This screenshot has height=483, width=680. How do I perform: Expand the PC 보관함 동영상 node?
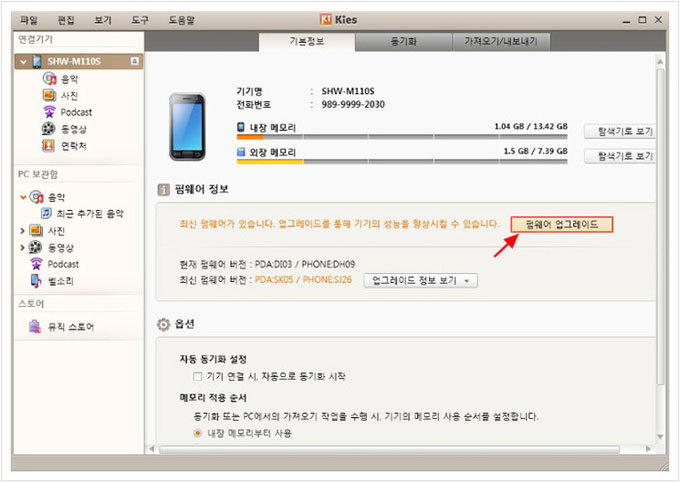tap(23, 248)
